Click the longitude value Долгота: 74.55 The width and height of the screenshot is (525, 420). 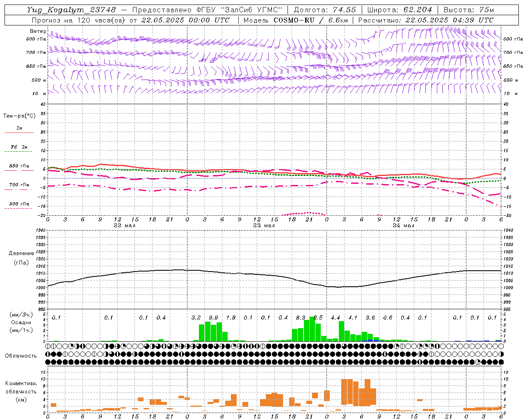325,10
